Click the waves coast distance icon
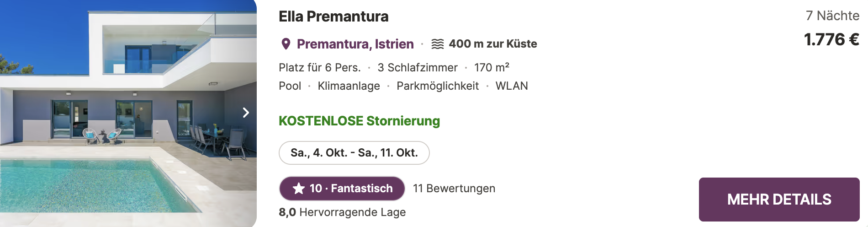868x227 pixels. click(438, 44)
